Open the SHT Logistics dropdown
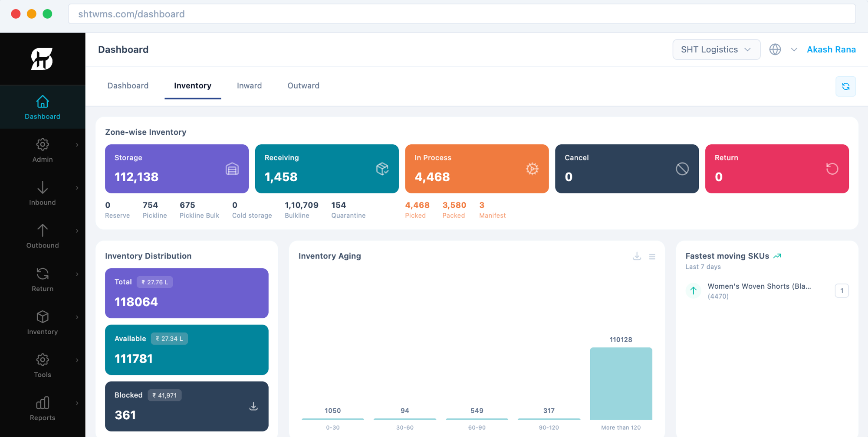This screenshot has width=868, height=437. point(716,49)
